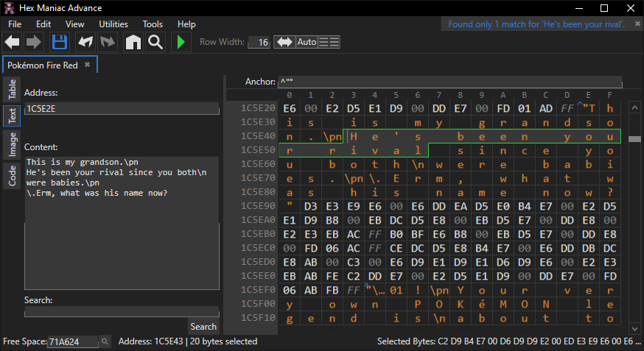Open the Utilities menu
This screenshot has height=351, width=644.
pyautogui.click(x=113, y=24)
